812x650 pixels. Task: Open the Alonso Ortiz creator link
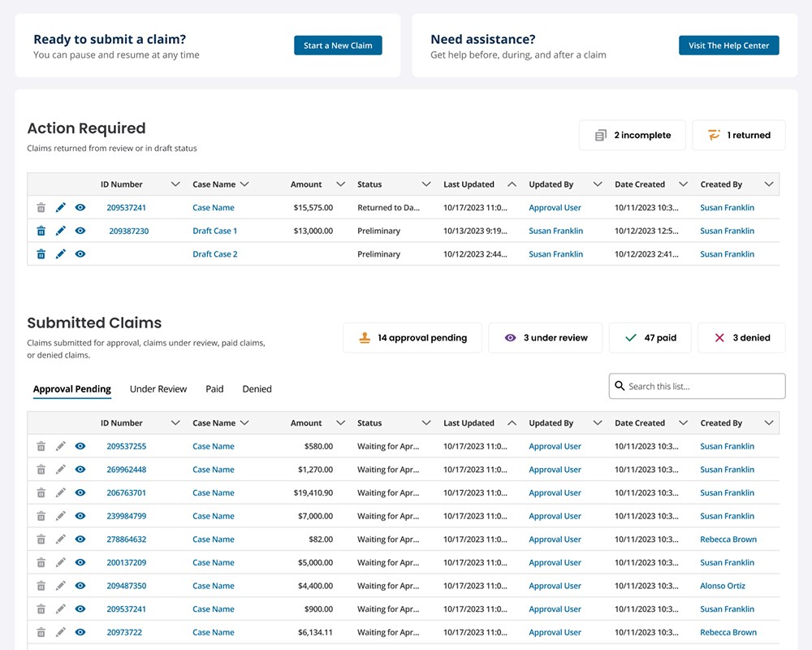(x=723, y=586)
